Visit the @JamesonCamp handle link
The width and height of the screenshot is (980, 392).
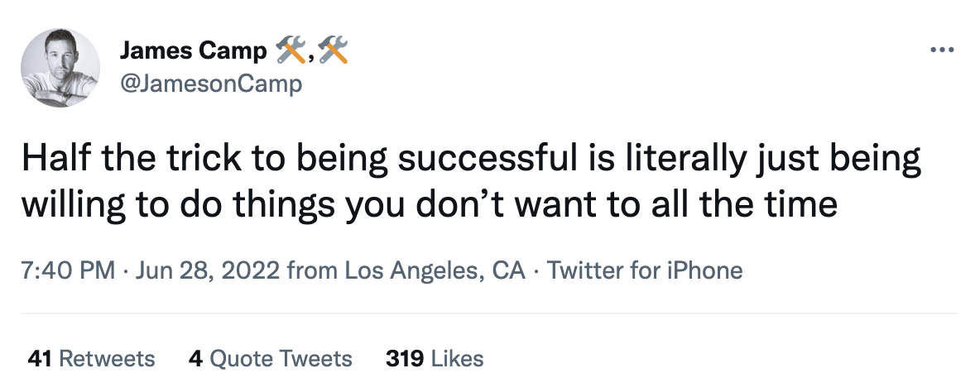point(211,84)
